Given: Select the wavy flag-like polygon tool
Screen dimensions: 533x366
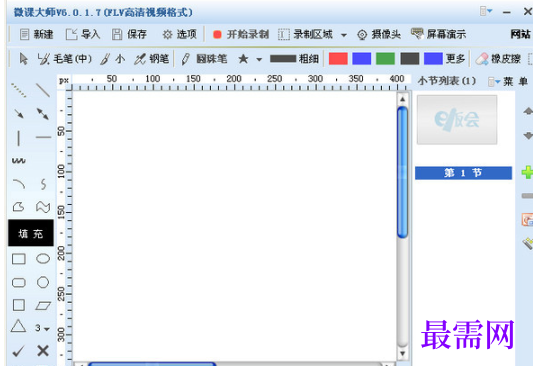Looking at the screenshot, I should (x=43, y=206).
